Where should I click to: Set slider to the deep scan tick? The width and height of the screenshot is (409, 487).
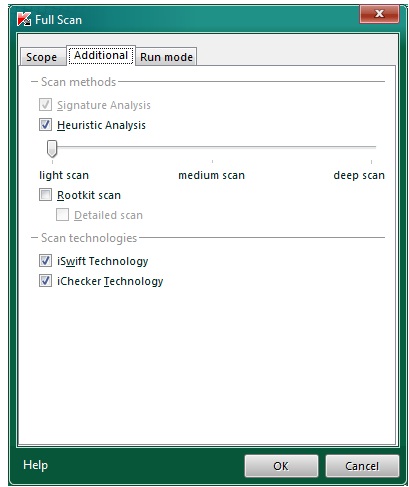pos(371,147)
